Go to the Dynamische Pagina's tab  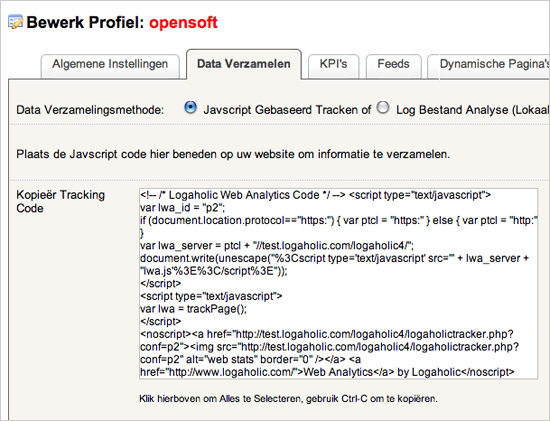(x=489, y=66)
